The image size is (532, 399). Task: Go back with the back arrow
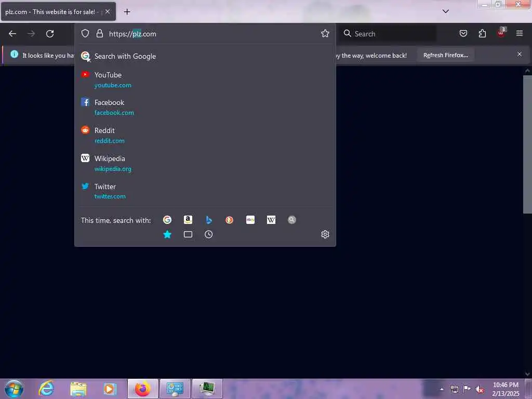click(12, 34)
